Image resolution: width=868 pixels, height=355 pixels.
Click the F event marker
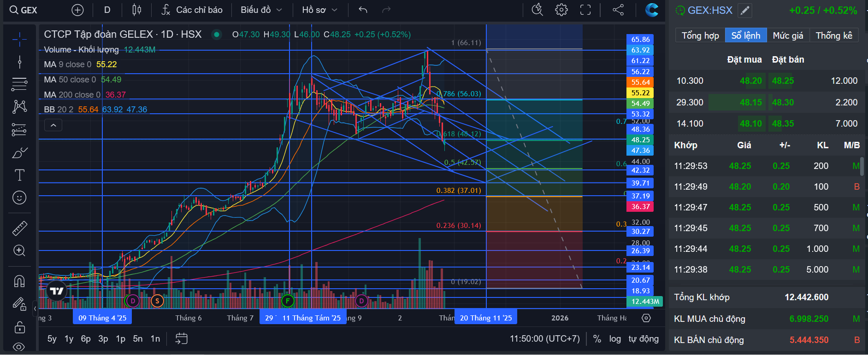(x=288, y=301)
